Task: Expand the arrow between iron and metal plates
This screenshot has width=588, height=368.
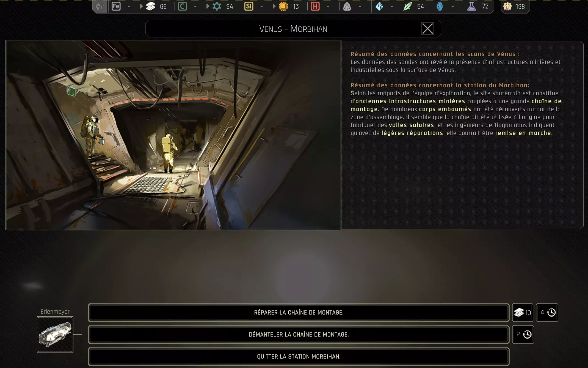Action: pyautogui.click(x=141, y=6)
